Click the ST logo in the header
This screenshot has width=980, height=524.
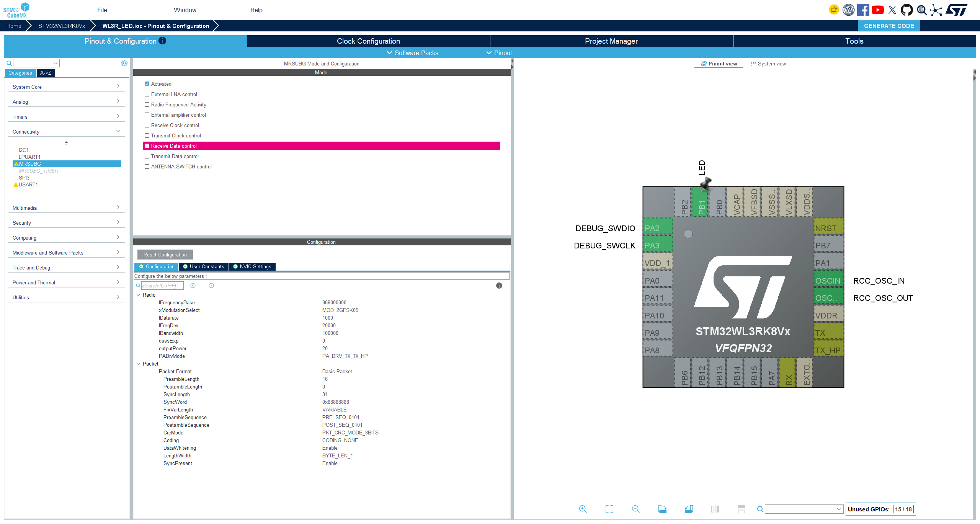point(956,10)
